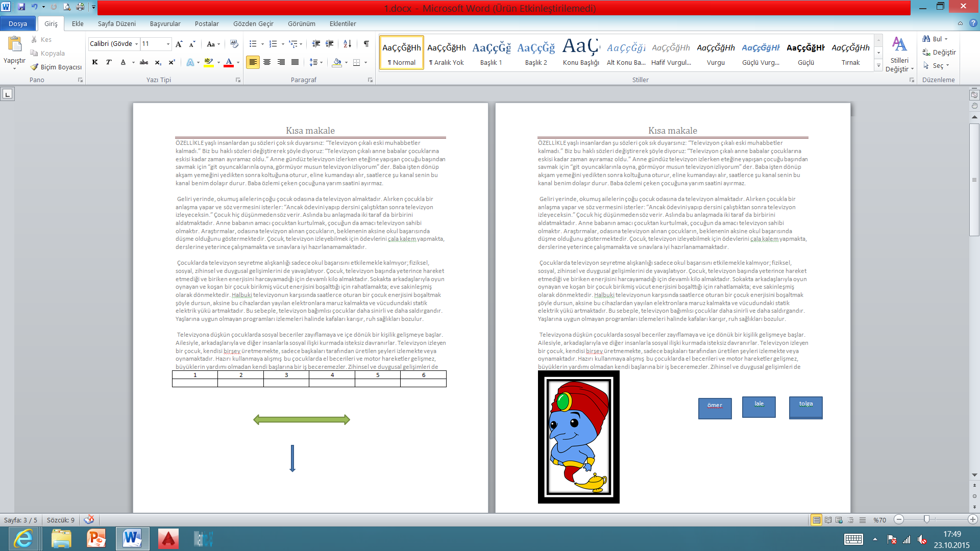This screenshot has height=551, width=980.
Task: Switch to the Görünüm tab
Action: (302, 23)
